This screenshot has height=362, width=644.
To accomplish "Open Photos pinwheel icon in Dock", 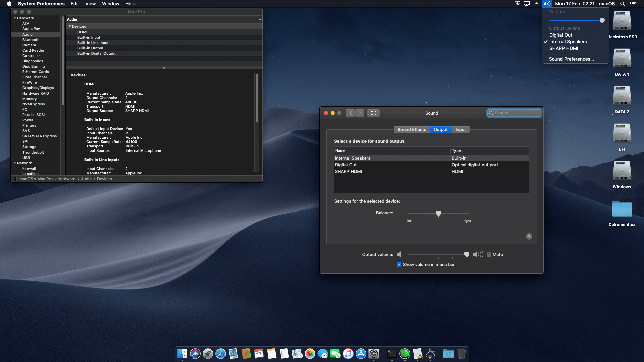I will point(310,354).
